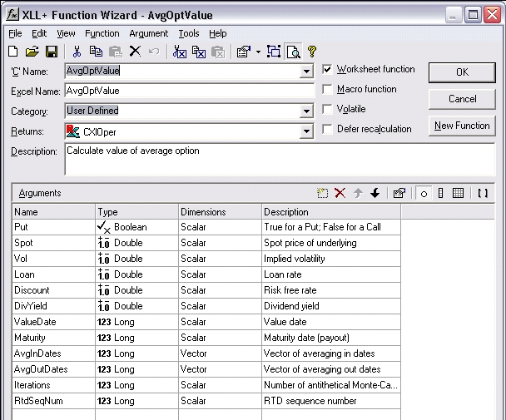Screen dimensions: 506x420
Task: Click the Cut function icon
Action: 180,52
